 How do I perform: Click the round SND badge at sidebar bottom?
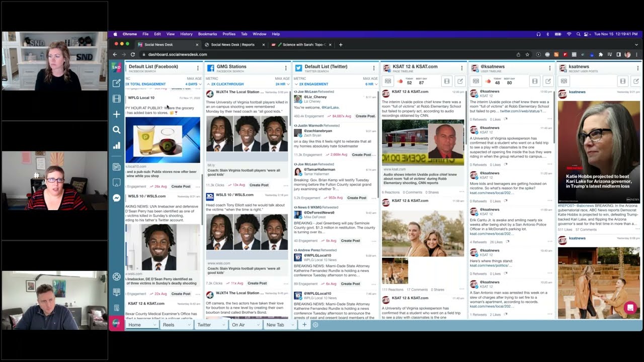click(116, 322)
